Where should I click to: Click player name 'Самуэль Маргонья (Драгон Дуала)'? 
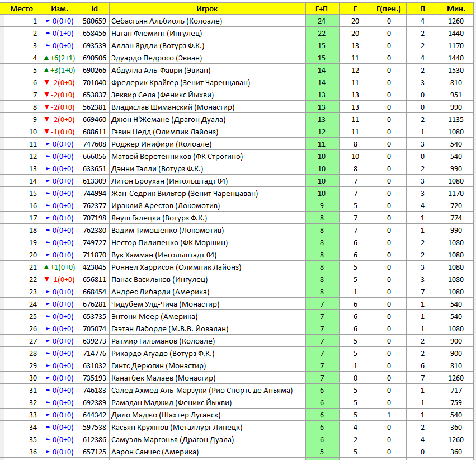[173, 439]
